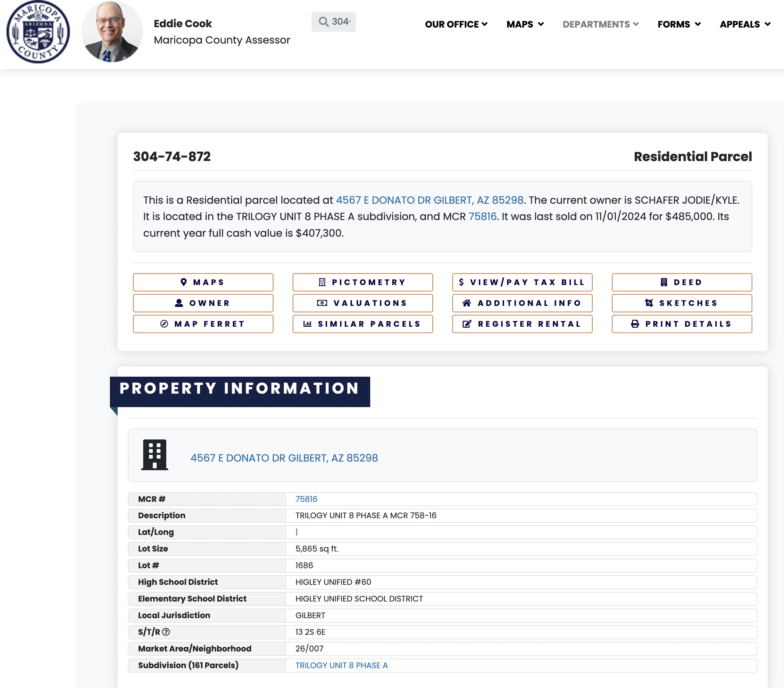This screenshot has width=784, height=688.
Task: Open Map Ferret button
Action: (203, 324)
